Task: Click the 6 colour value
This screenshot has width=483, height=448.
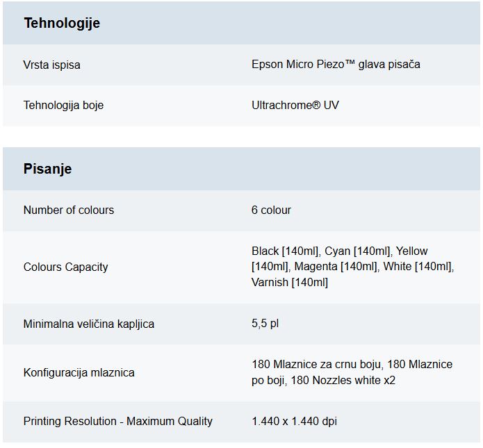Action: point(271,210)
